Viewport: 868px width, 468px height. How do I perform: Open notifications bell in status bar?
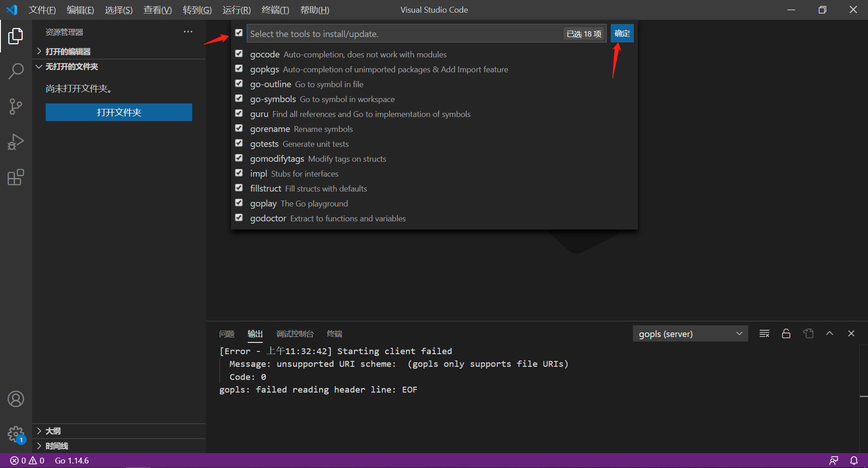point(854,460)
